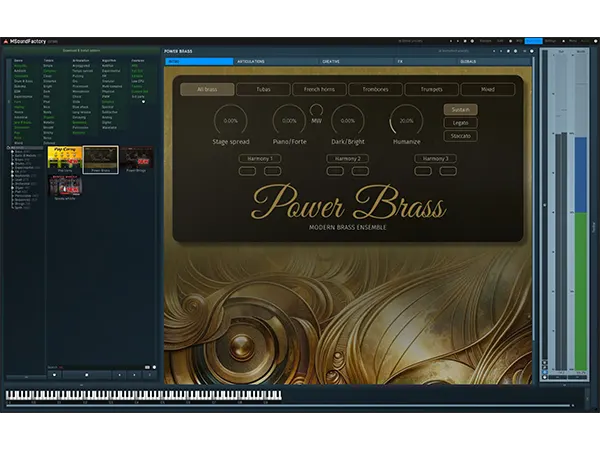Select next global preset arrow
Screen dimensions: 600x450
[458, 41]
